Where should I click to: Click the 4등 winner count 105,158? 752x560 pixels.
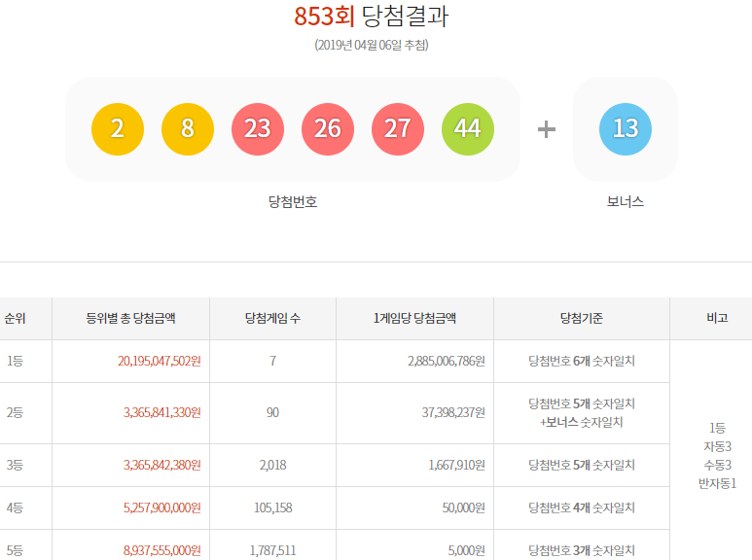272,507
